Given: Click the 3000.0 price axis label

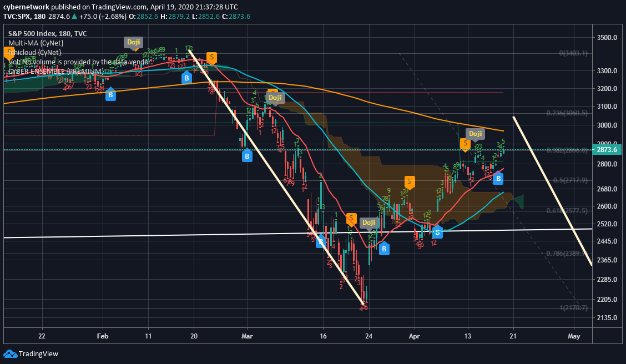Looking at the screenshot, I should tap(607, 125).
